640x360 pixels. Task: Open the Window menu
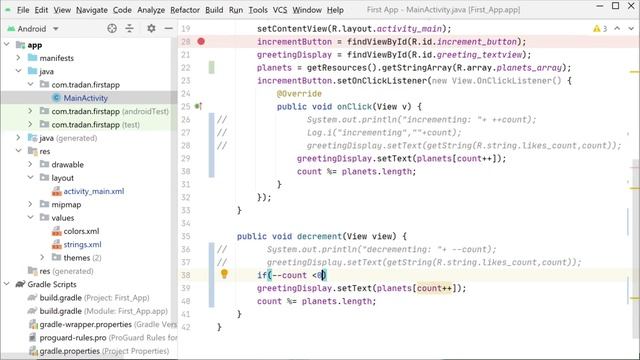tap(307, 10)
